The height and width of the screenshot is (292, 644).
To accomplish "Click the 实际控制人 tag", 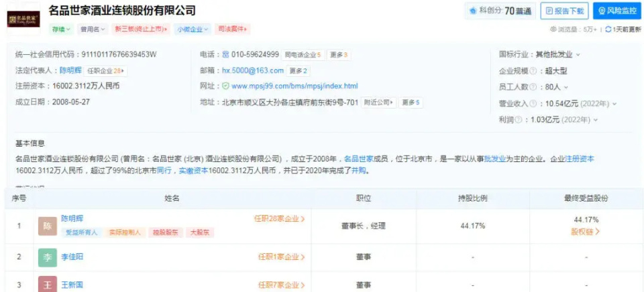I will (125, 232).
